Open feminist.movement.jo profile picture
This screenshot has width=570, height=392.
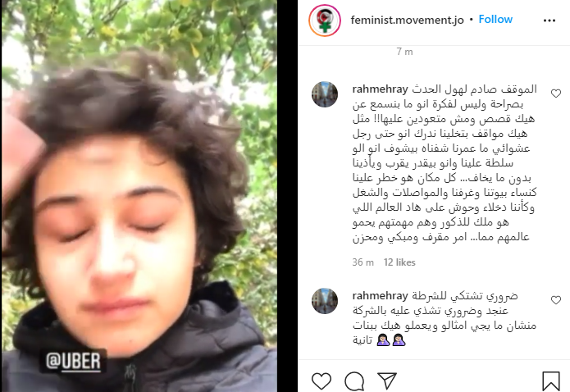pyautogui.click(x=325, y=20)
